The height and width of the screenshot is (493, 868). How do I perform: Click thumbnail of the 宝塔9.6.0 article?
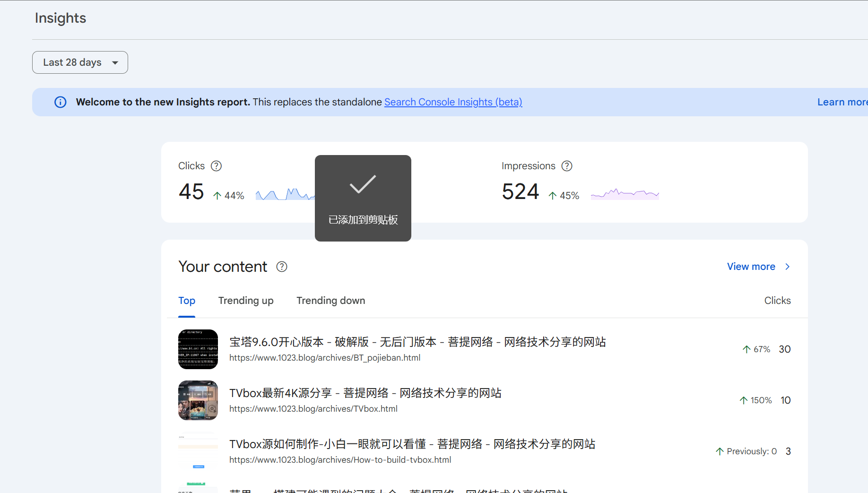(198, 349)
